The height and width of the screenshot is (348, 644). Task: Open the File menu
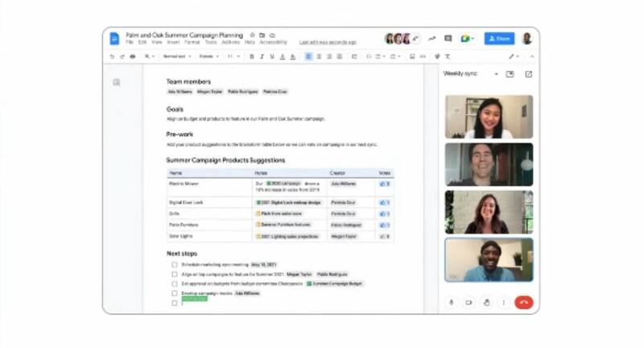pyautogui.click(x=129, y=42)
